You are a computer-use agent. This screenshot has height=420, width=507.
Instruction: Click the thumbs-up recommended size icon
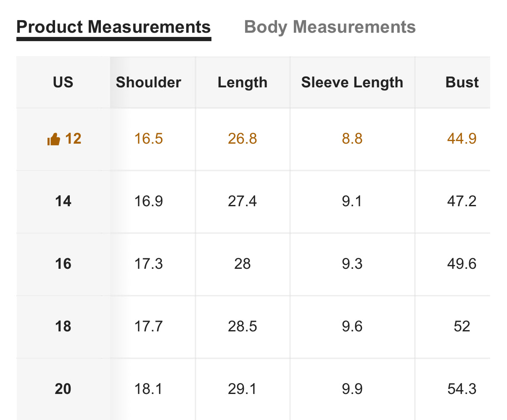(x=54, y=139)
